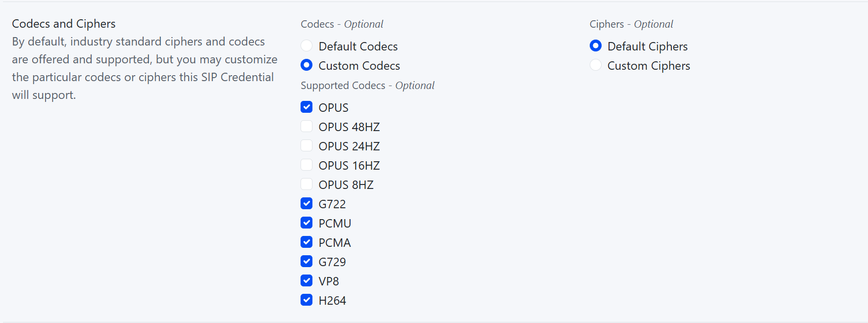Disable the G722 codec checkbox
Screen dimensions: 868x323
point(306,204)
